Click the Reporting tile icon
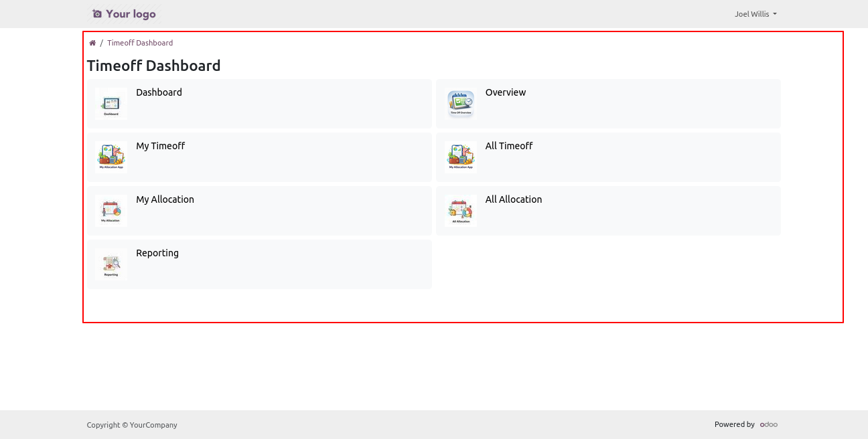This screenshot has height=439, width=868. (x=111, y=264)
